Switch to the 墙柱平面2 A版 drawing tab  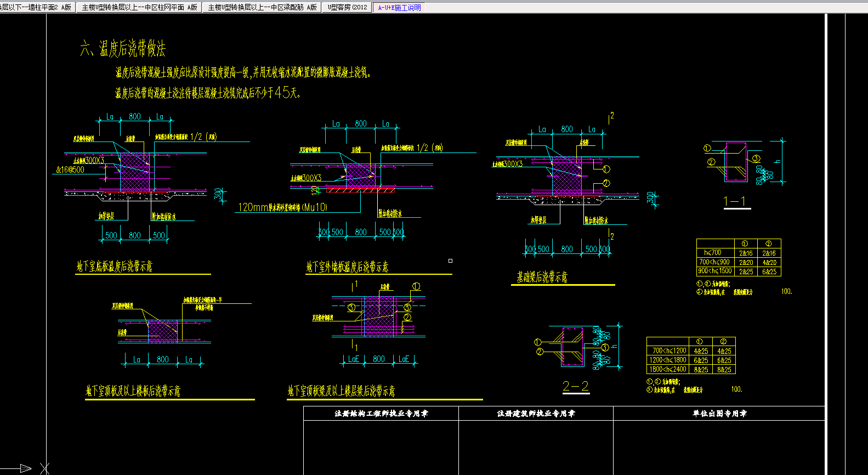(x=37, y=7)
